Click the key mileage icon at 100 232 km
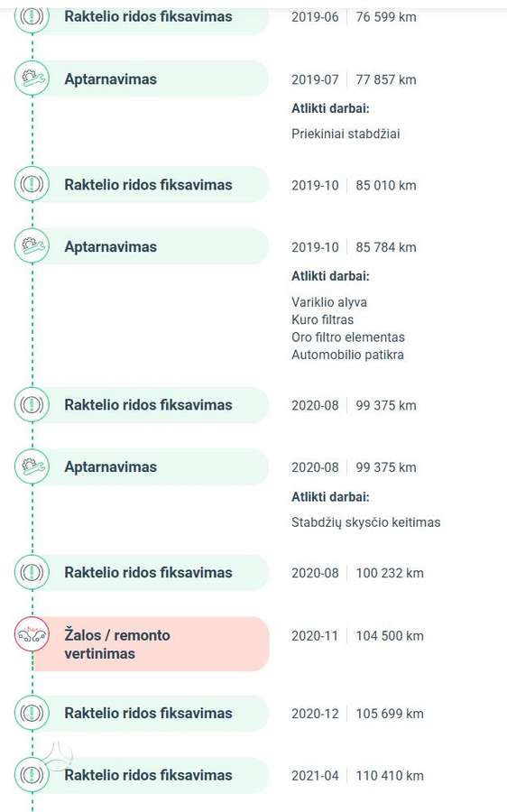 (32, 572)
